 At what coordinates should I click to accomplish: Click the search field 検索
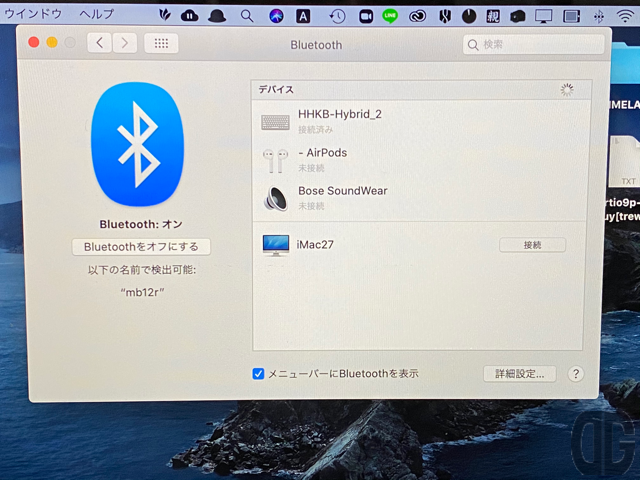pos(533,44)
